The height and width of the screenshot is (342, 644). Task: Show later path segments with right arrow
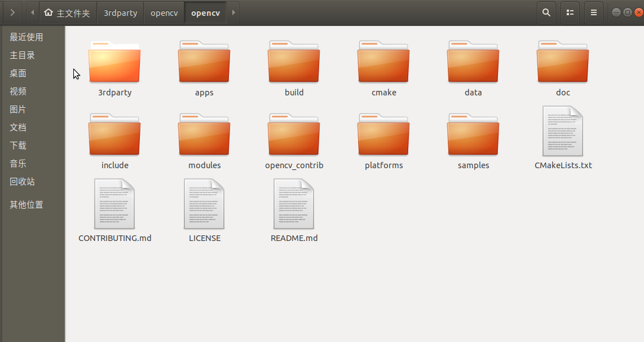point(233,12)
